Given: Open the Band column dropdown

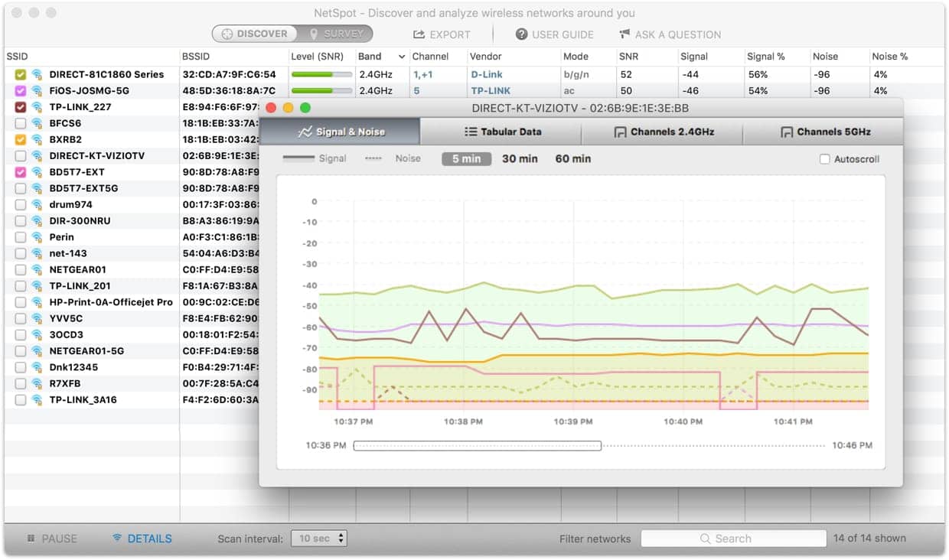Looking at the screenshot, I should click(403, 56).
